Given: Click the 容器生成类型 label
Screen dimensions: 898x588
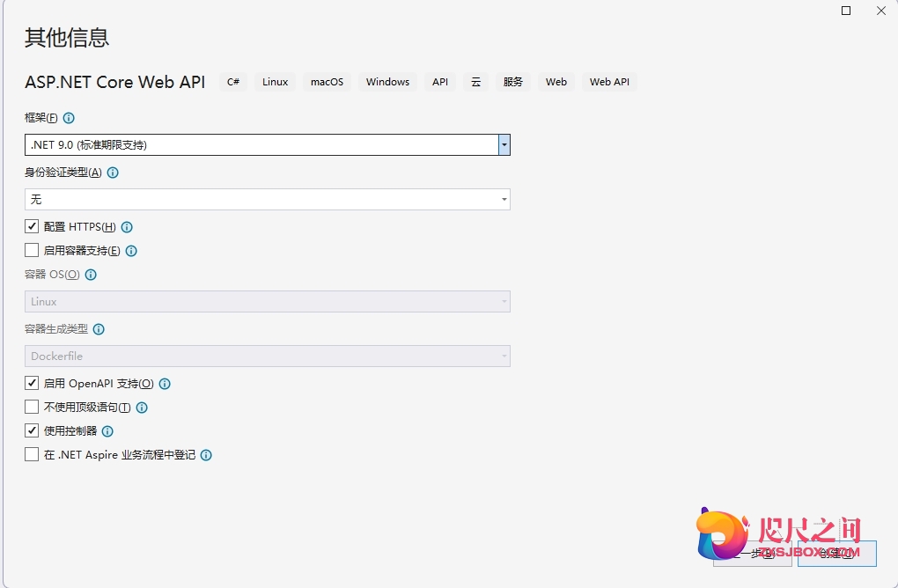Looking at the screenshot, I should pos(56,329).
